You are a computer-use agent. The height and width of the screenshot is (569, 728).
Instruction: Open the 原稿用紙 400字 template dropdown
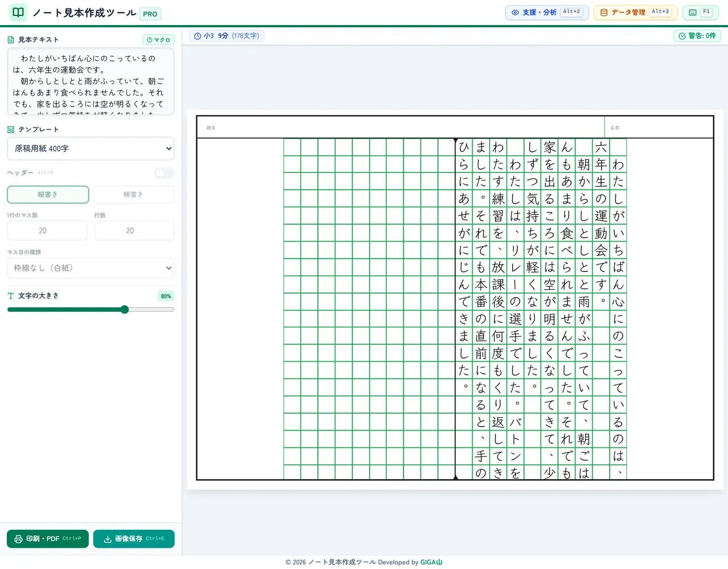(90, 149)
